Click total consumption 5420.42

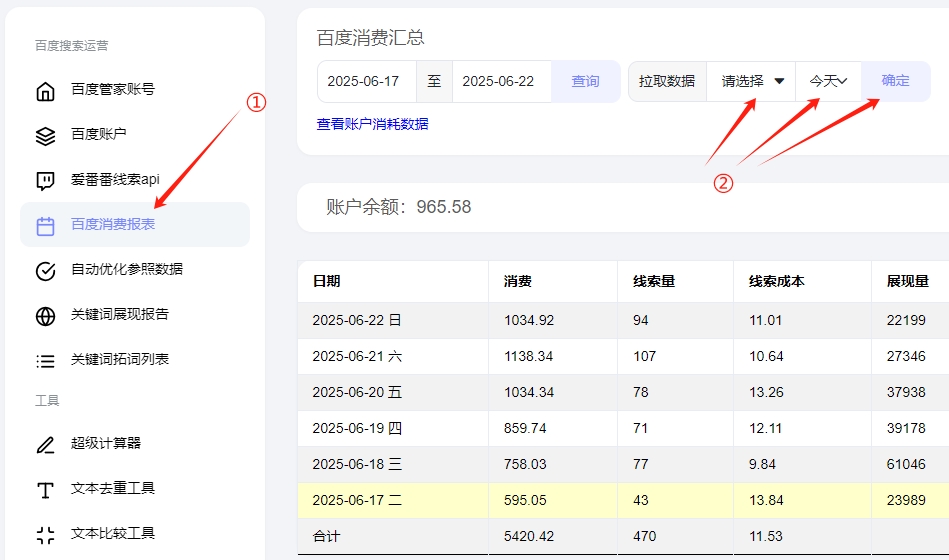click(529, 536)
